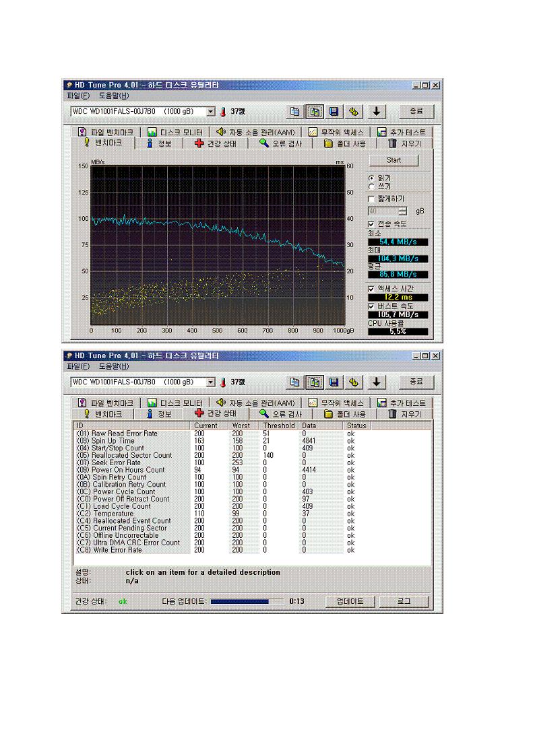
Task: Click ID column header in SMART table
Action: (x=131, y=425)
